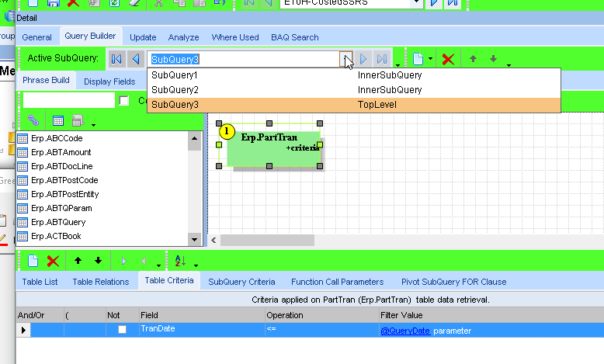The height and width of the screenshot is (364, 604).
Task: Open the BAQ Search tab
Action: [295, 37]
